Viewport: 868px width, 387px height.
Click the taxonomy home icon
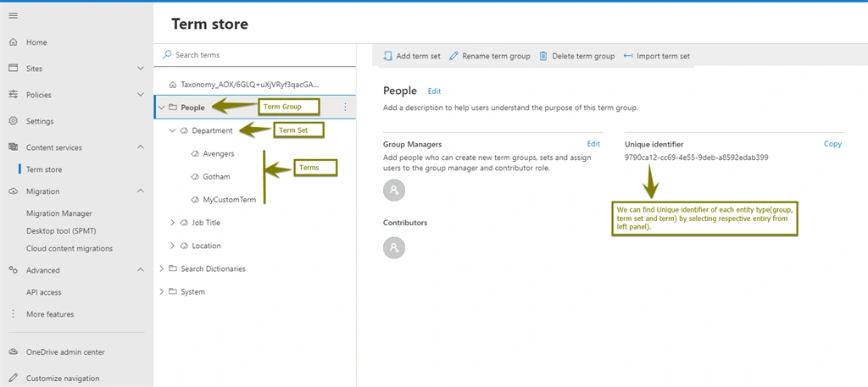[173, 85]
